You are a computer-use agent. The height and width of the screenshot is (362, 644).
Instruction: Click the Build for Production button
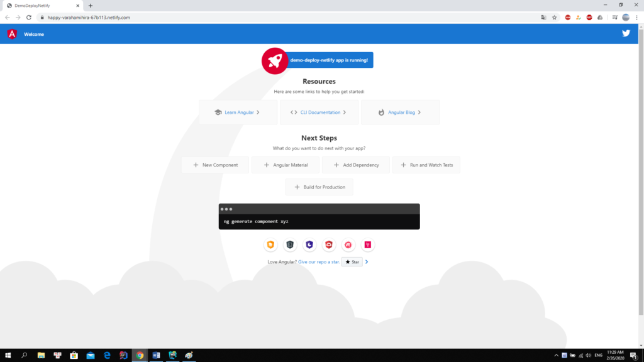coord(319,187)
